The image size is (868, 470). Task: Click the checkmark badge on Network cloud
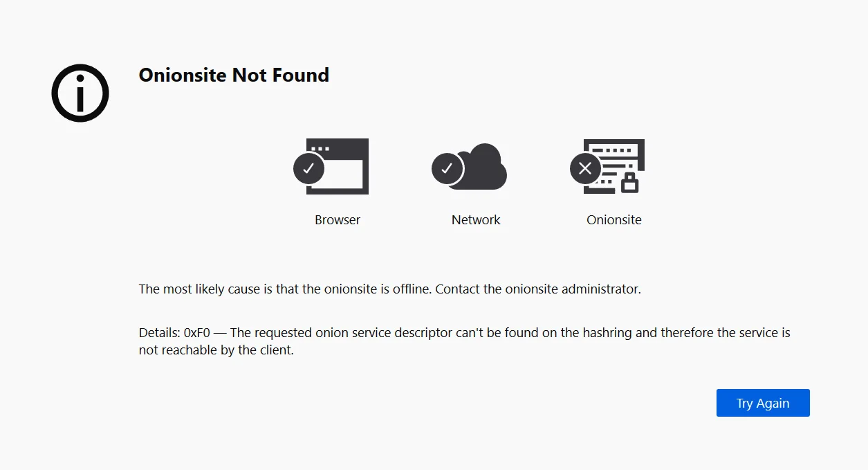[447, 168]
